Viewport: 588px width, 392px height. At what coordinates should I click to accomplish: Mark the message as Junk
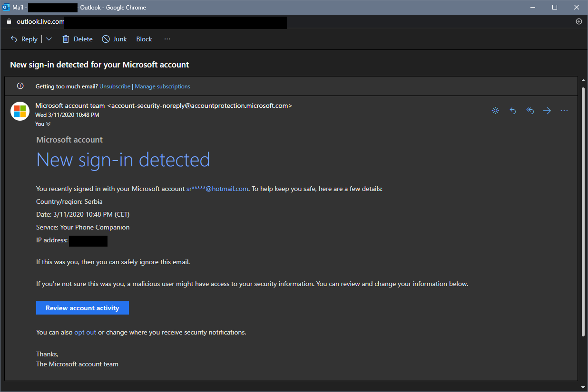[x=114, y=39]
